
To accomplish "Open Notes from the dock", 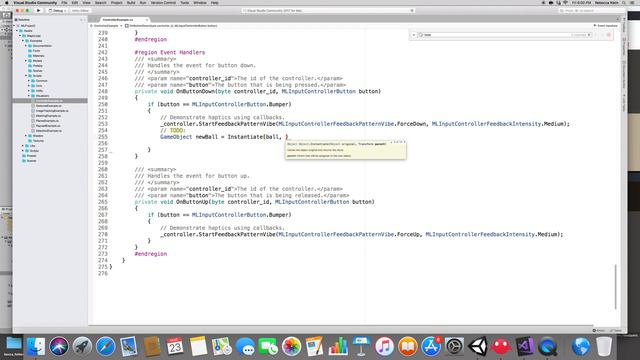I will click(198, 347).
